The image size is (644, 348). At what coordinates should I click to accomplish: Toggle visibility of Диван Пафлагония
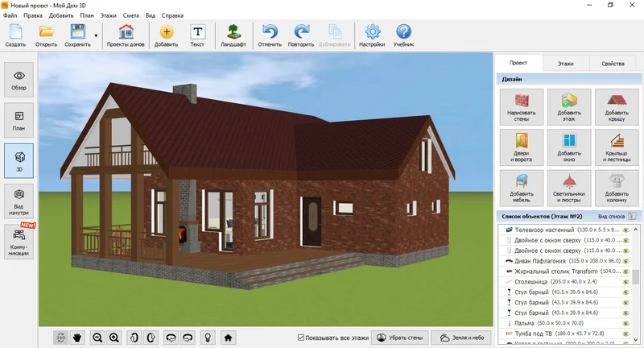pyautogui.click(x=626, y=261)
